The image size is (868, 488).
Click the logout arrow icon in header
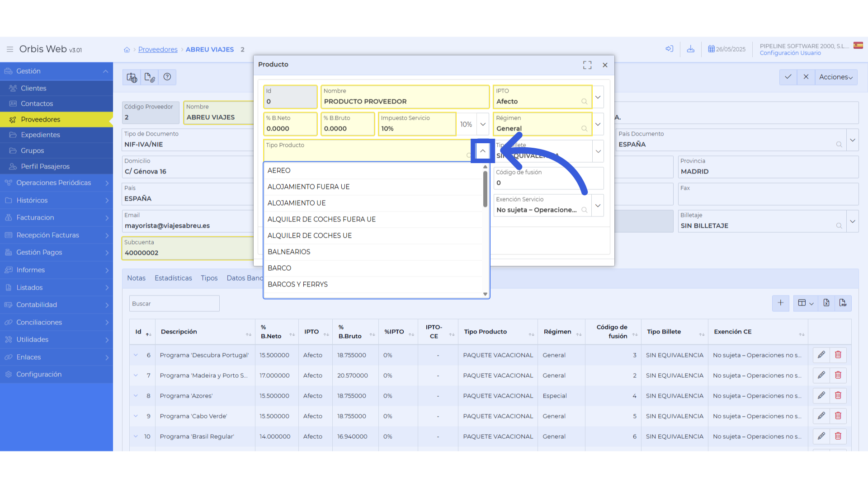670,49
